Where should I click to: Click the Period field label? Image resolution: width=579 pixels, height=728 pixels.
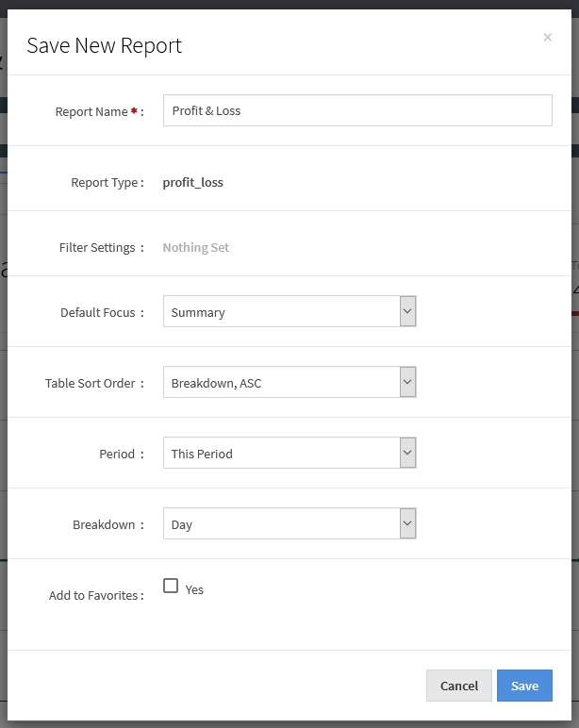117,454
